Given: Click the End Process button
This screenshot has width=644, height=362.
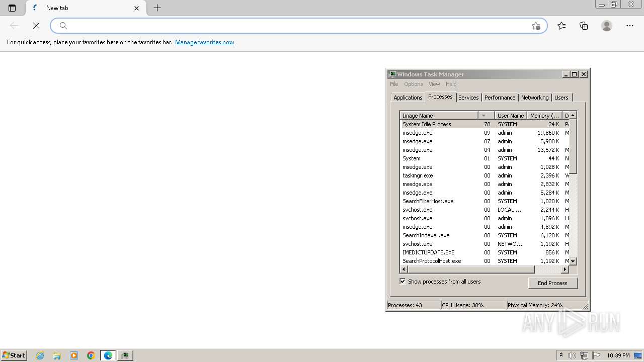Looking at the screenshot, I should pyautogui.click(x=552, y=283).
